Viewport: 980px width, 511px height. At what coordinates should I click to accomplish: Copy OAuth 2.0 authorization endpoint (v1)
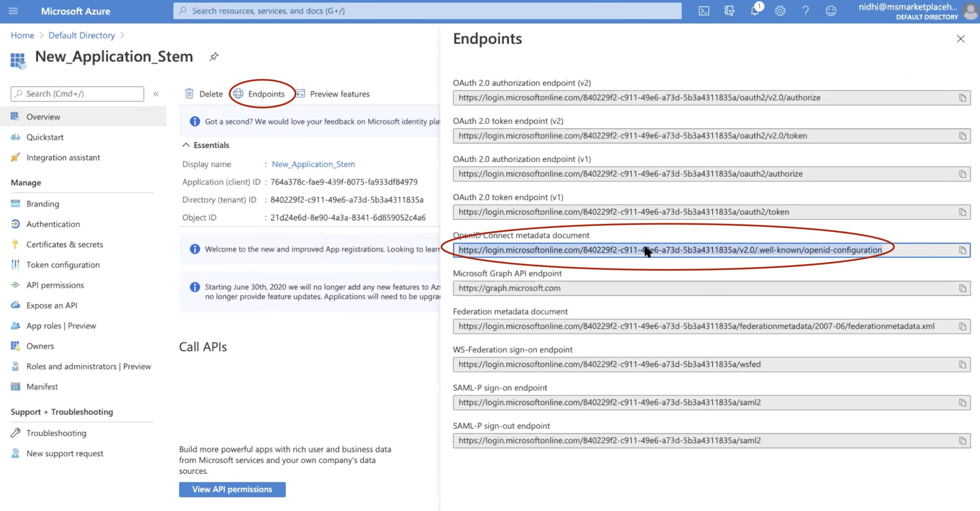[962, 174]
